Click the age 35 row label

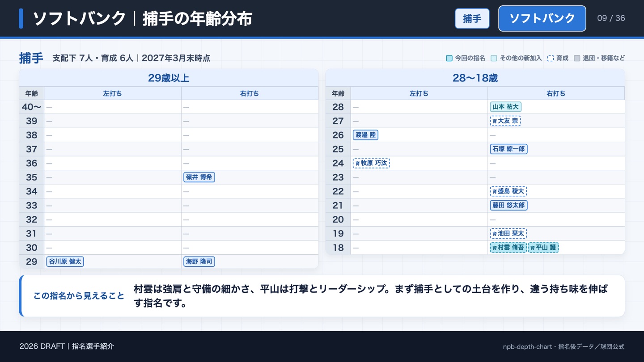[32, 177]
